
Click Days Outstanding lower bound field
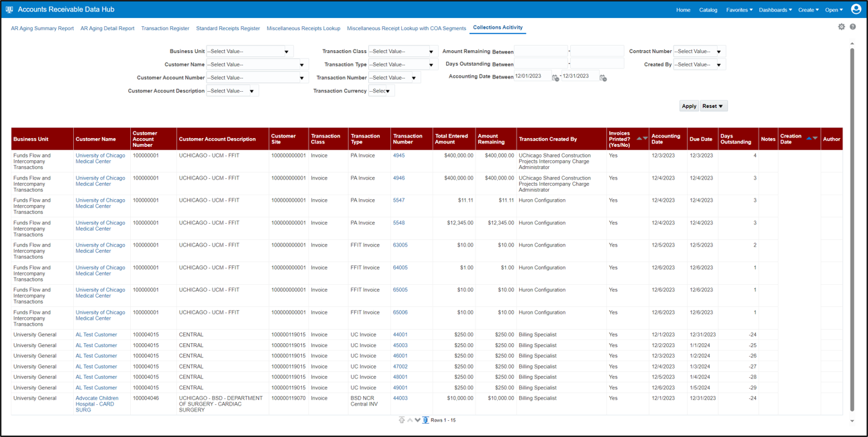pyautogui.click(x=541, y=64)
